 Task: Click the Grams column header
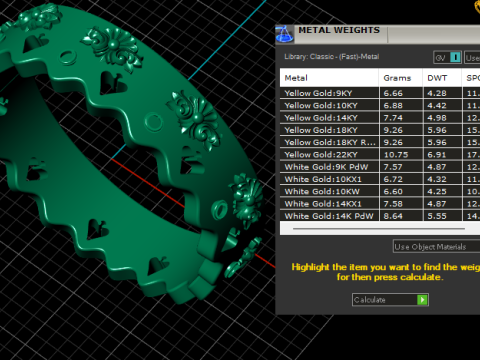(400, 78)
